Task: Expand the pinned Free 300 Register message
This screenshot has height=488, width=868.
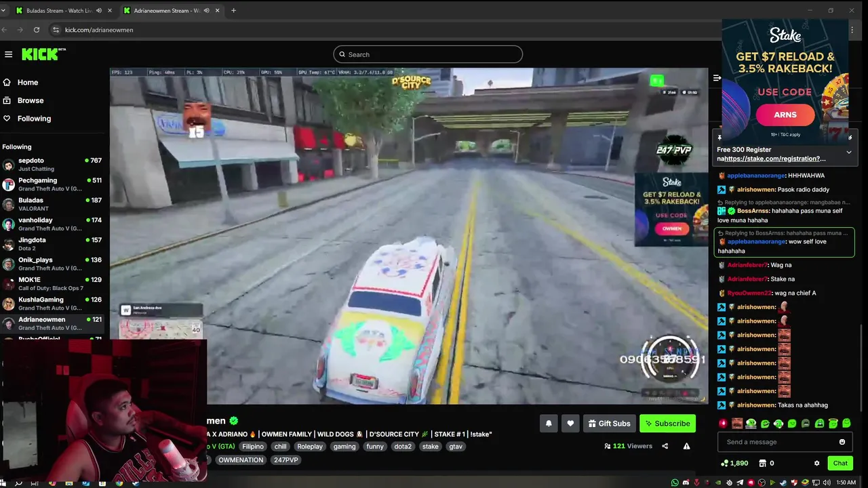Action: [x=848, y=152]
